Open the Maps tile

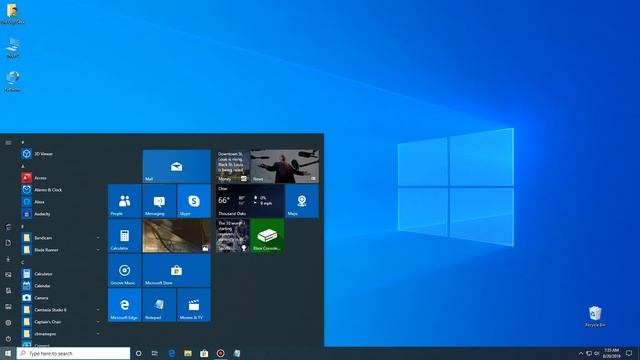click(x=302, y=201)
